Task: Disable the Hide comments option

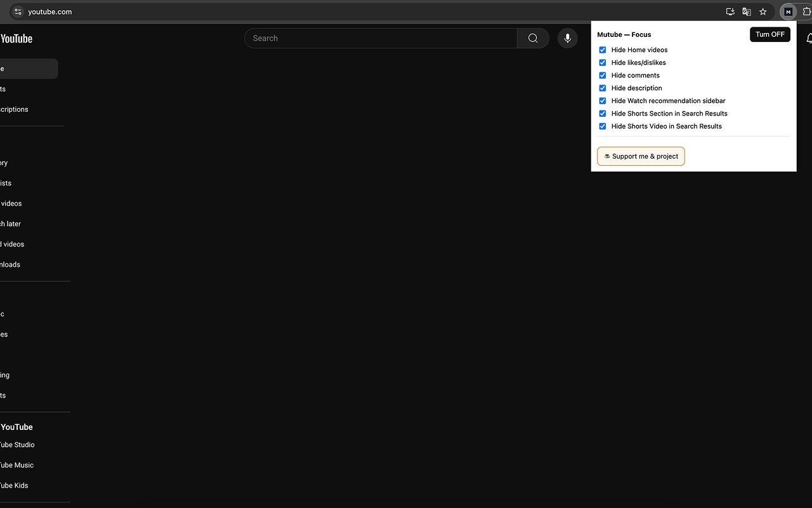Action: (602, 75)
